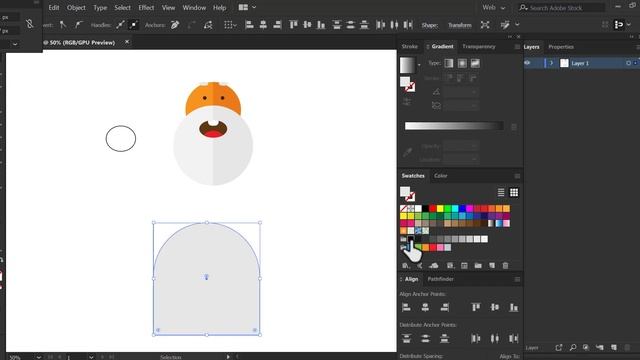The width and height of the screenshot is (640, 360).
Task: Open the Window menu
Action: point(194,7)
